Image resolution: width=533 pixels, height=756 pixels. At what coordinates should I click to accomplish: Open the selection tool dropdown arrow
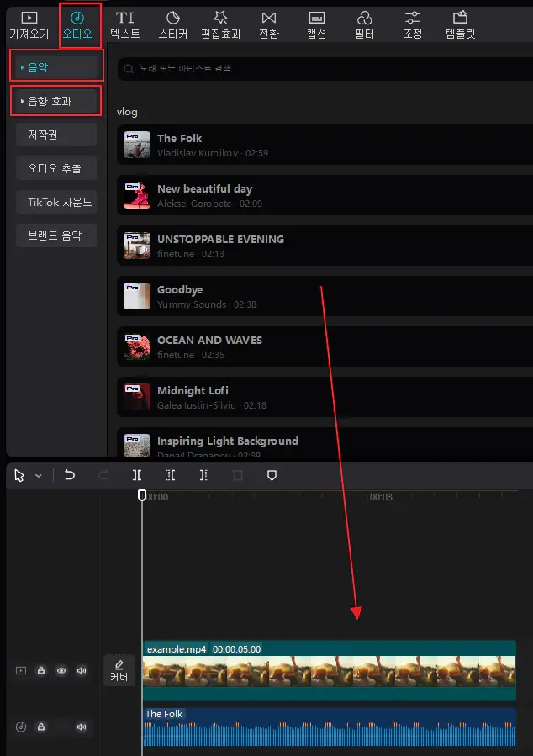click(x=39, y=476)
